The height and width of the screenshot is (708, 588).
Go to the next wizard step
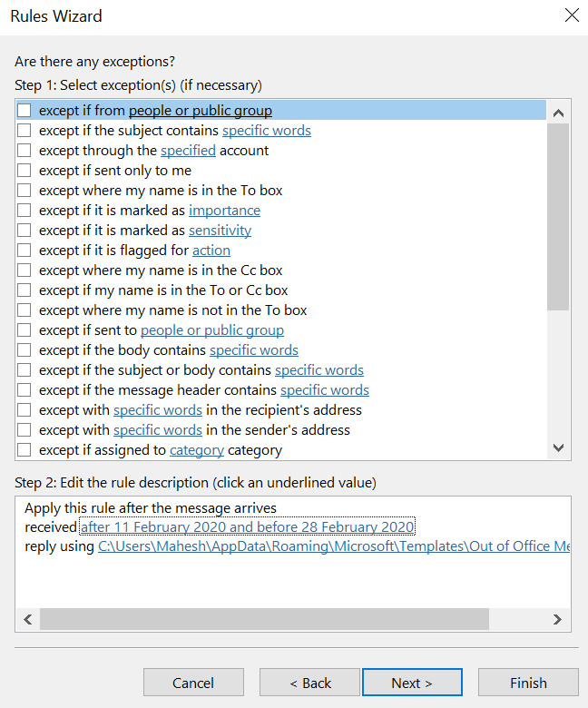pyautogui.click(x=412, y=683)
